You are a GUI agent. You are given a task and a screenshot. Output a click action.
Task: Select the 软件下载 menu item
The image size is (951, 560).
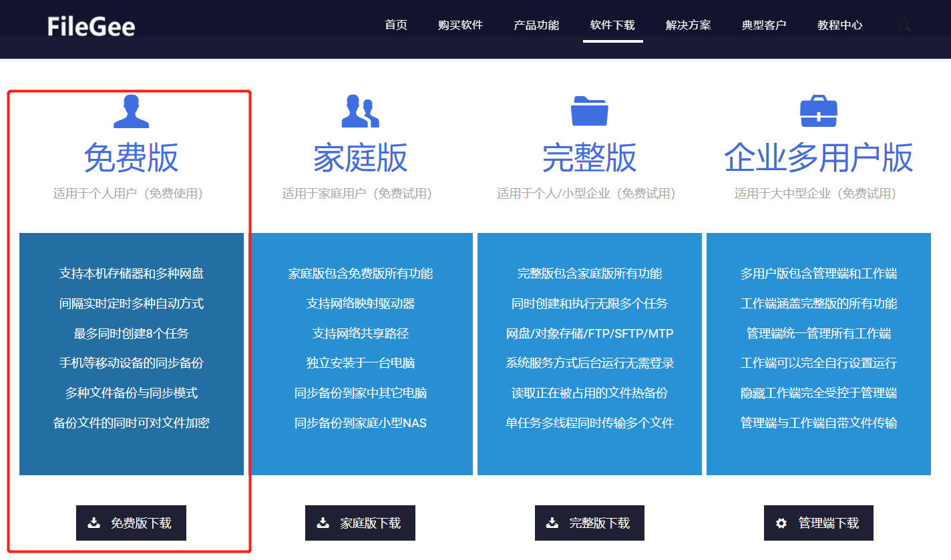pyautogui.click(x=612, y=25)
